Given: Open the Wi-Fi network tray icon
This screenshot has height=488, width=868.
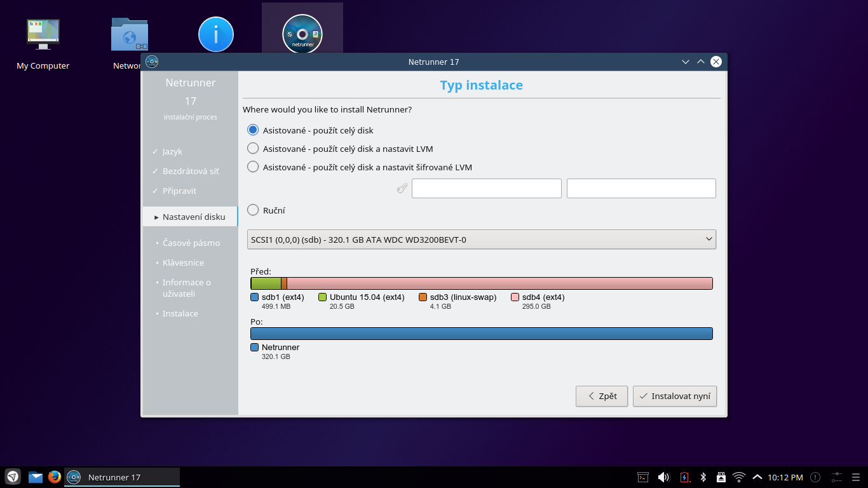Looking at the screenshot, I should (x=739, y=477).
